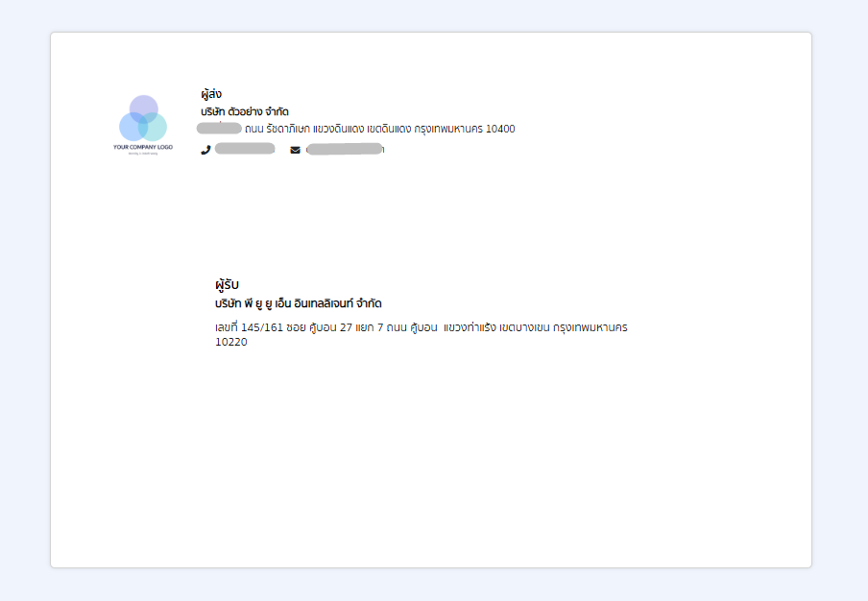Click the ผู้ส่ง sender heading
868x601 pixels.
(211, 94)
